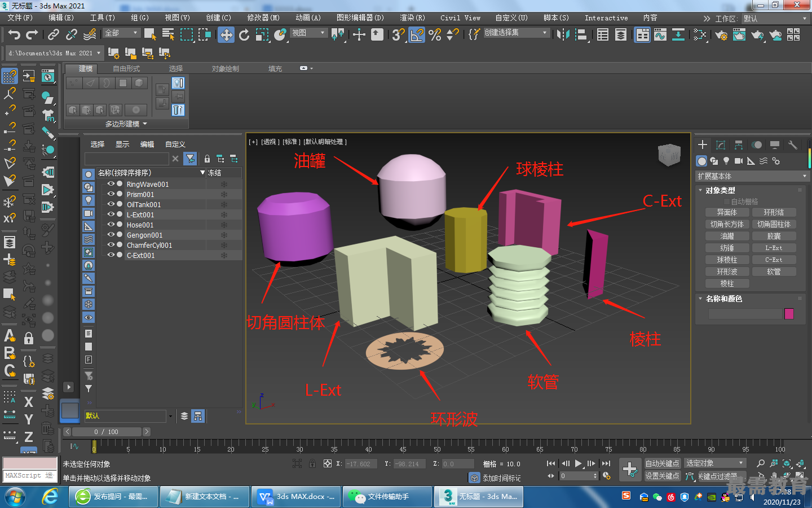Click the Play Animation button
Image resolution: width=812 pixels, height=508 pixels.
579,463
